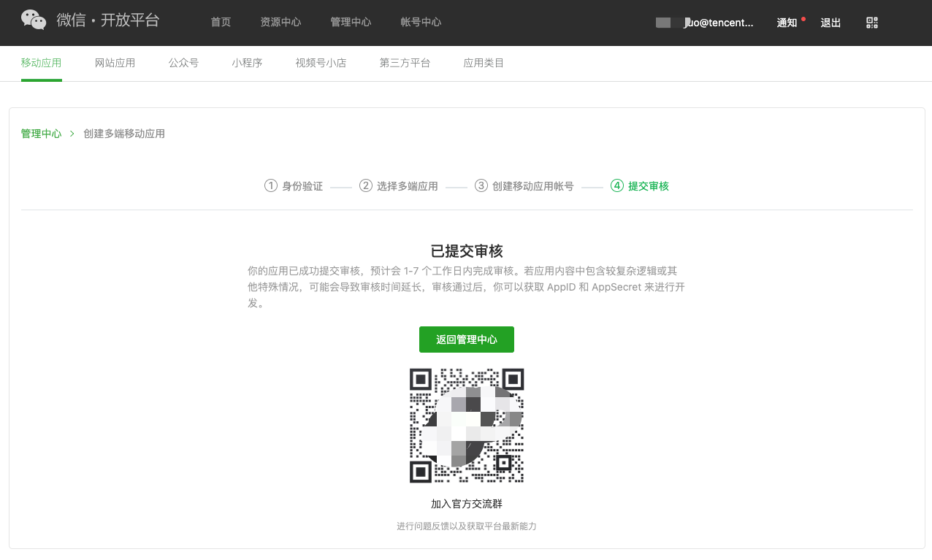Switch to the 公众号 tab
Viewport: 932px width, 560px height.
[x=183, y=63]
